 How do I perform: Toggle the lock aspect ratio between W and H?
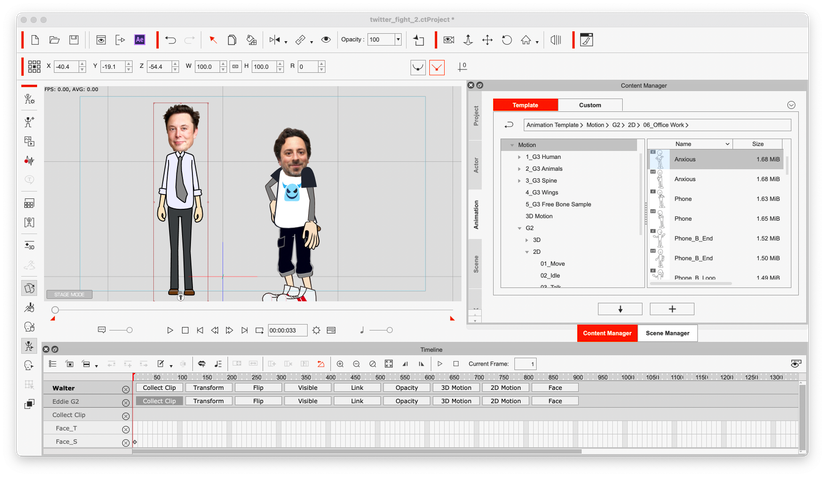coord(235,66)
